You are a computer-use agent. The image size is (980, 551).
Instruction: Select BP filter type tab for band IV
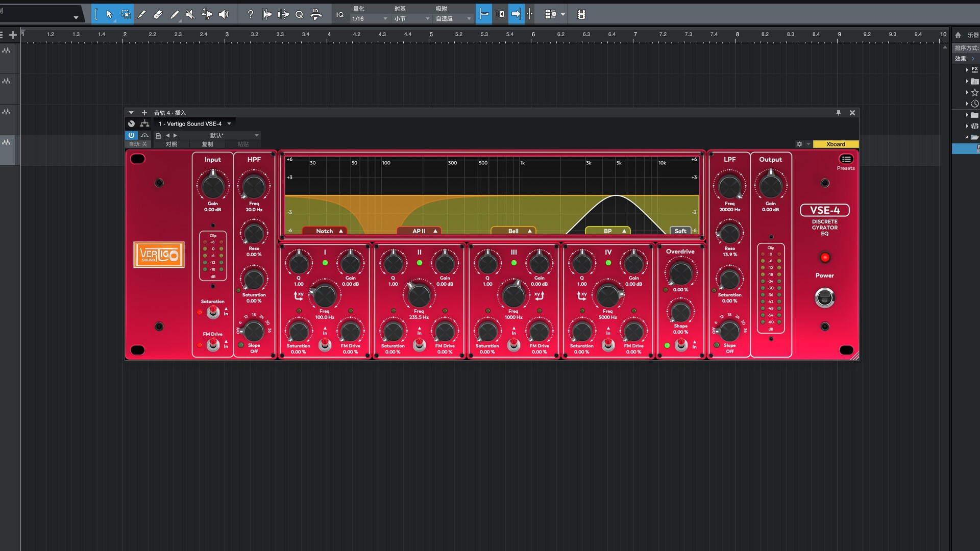tap(608, 231)
